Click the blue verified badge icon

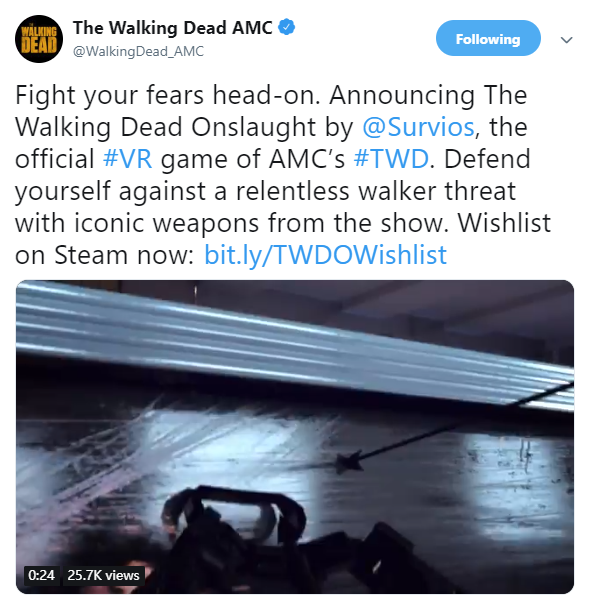coord(287,27)
